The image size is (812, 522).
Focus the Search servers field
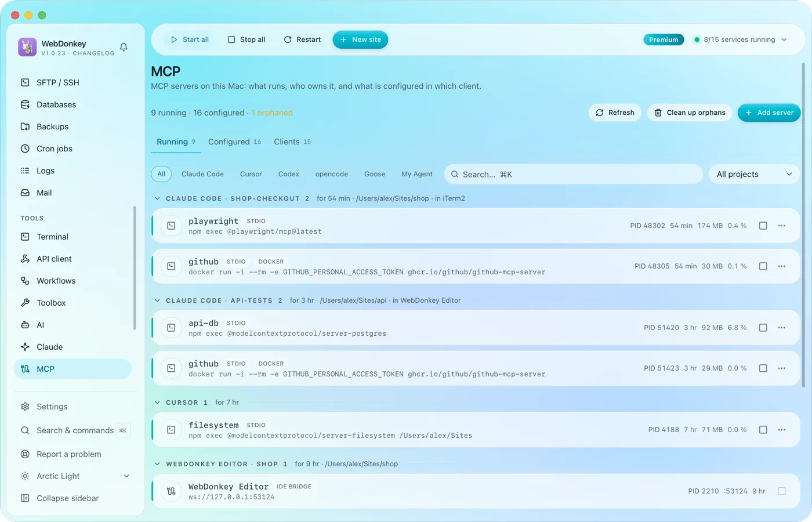coord(573,174)
